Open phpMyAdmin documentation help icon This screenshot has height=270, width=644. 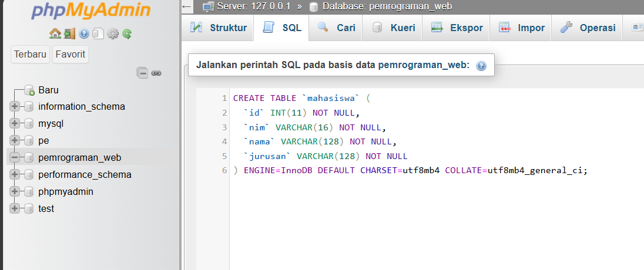coord(84,33)
